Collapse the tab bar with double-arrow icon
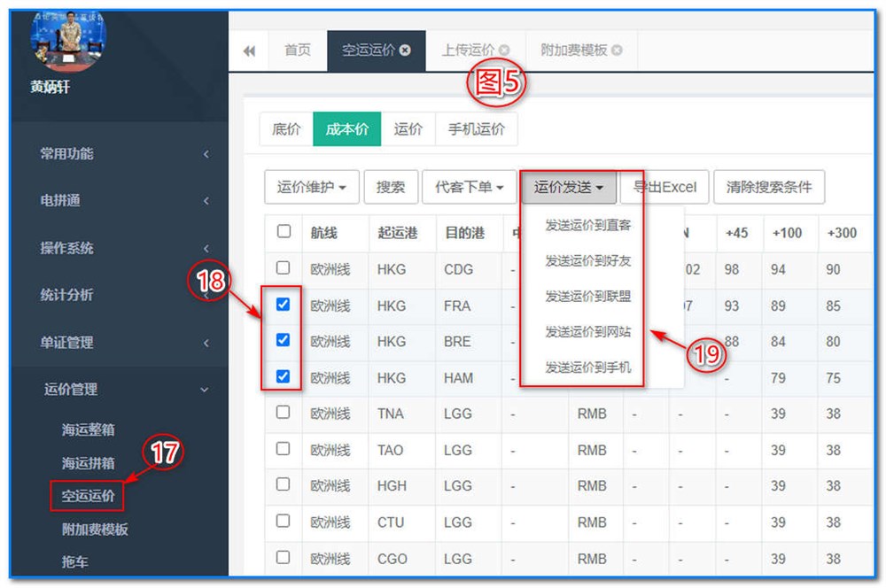The width and height of the screenshot is (886, 588). pos(250,50)
